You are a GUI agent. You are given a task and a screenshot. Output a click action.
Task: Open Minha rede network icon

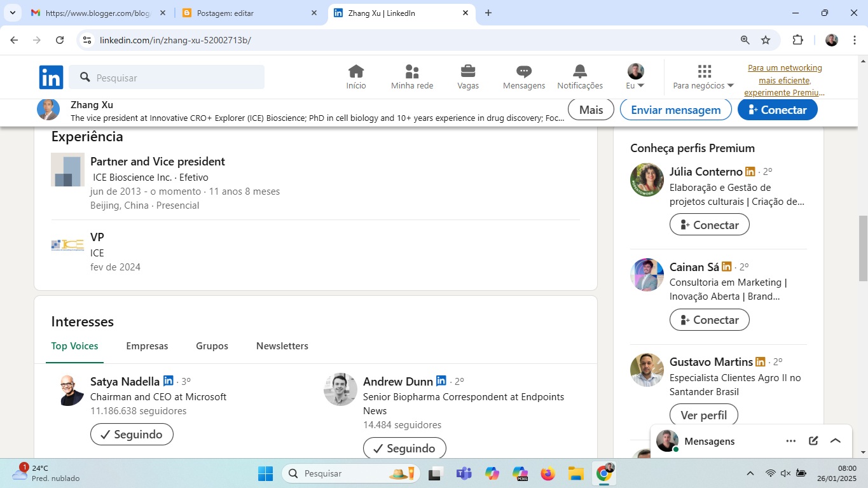[x=412, y=77]
